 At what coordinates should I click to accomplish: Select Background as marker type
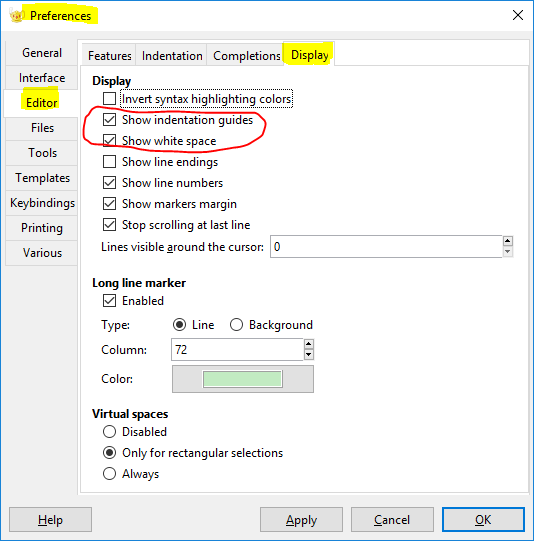click(236, 325)
